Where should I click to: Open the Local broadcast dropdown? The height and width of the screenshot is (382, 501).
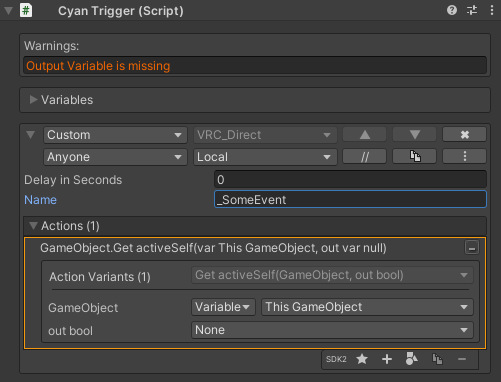click(265, 157)
